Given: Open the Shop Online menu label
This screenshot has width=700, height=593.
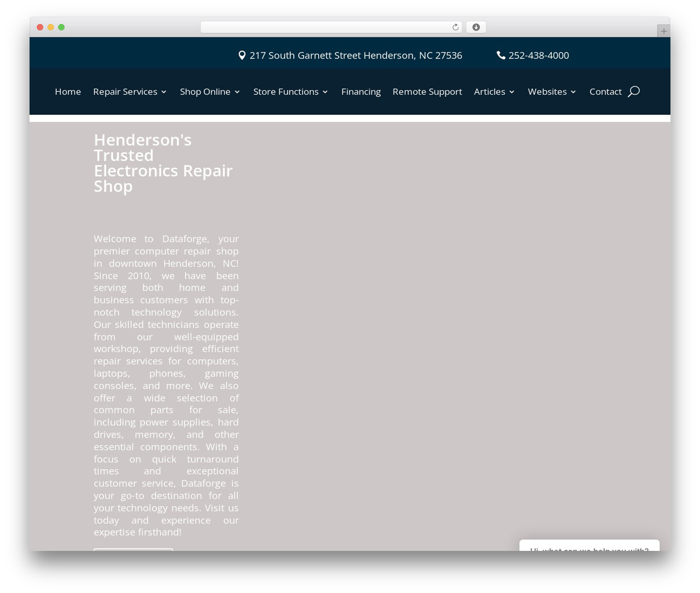Looking at the screenshot, I should [x=205, y=91].
